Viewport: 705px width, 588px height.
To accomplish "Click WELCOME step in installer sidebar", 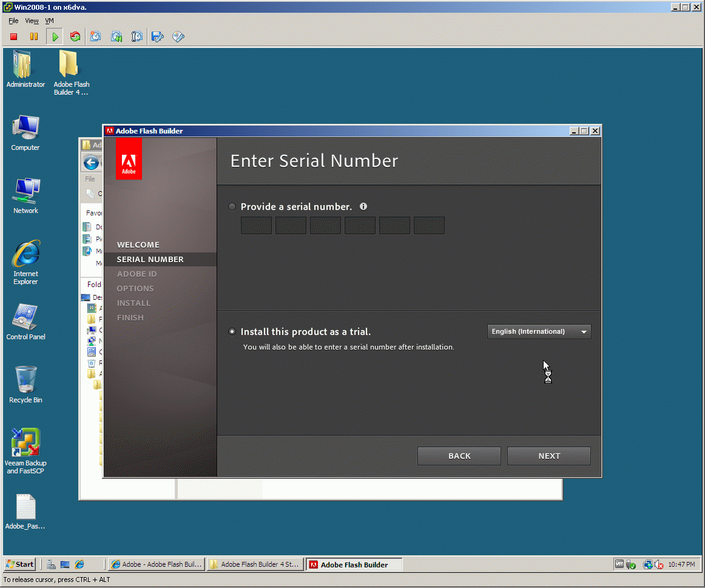I will [x=138, y=245].
